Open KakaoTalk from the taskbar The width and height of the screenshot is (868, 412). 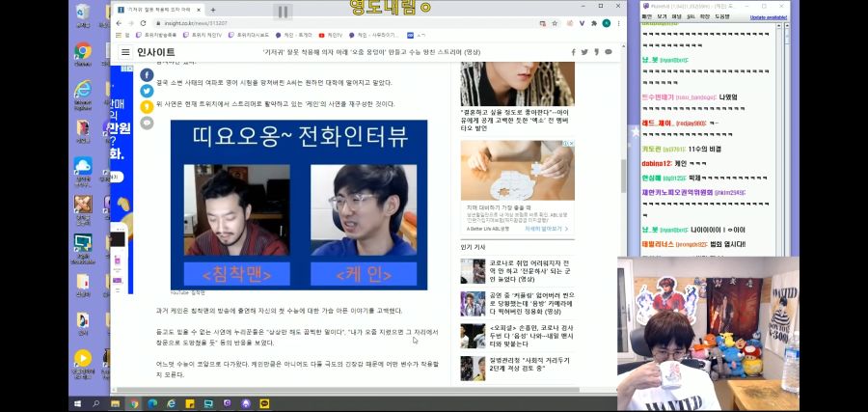point(264,403)
